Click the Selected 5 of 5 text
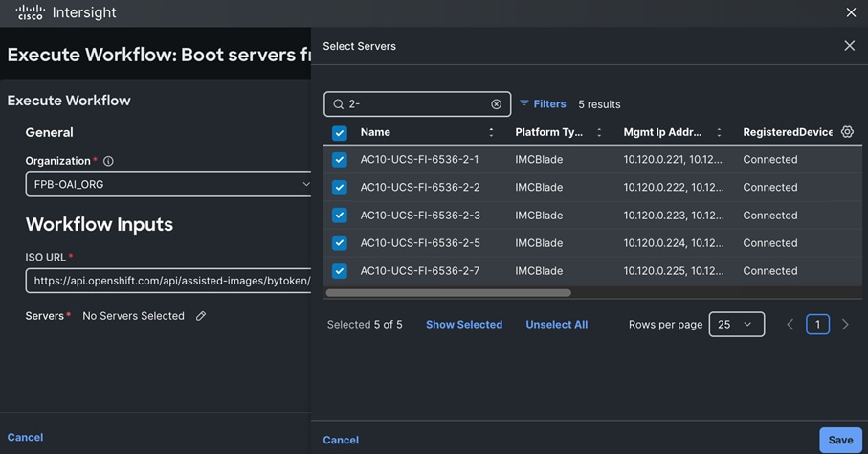Screen dimensions: 868x454 point(365,325)
